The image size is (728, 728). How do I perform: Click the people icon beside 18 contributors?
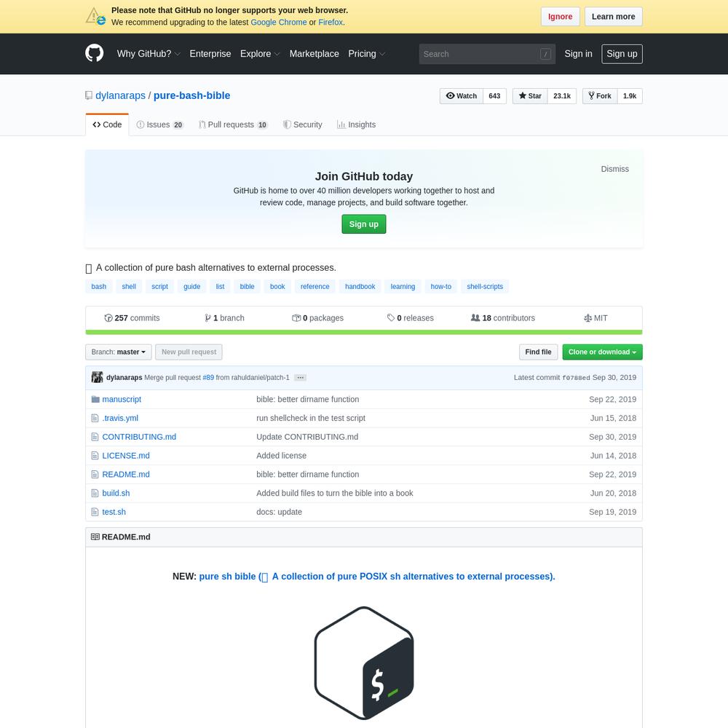[x=475, y=318]
